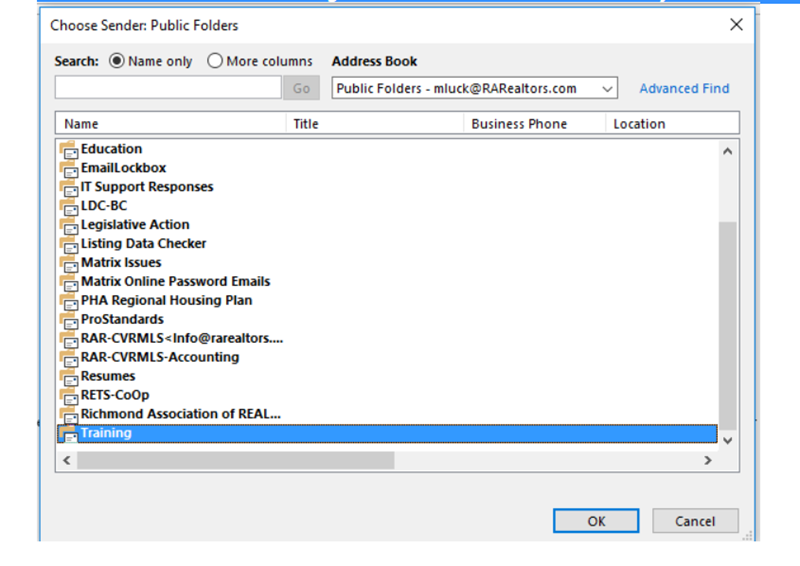This screenshot has height=566, width=800.
Task: Sort by the Location column header
Action: [672, 124]
